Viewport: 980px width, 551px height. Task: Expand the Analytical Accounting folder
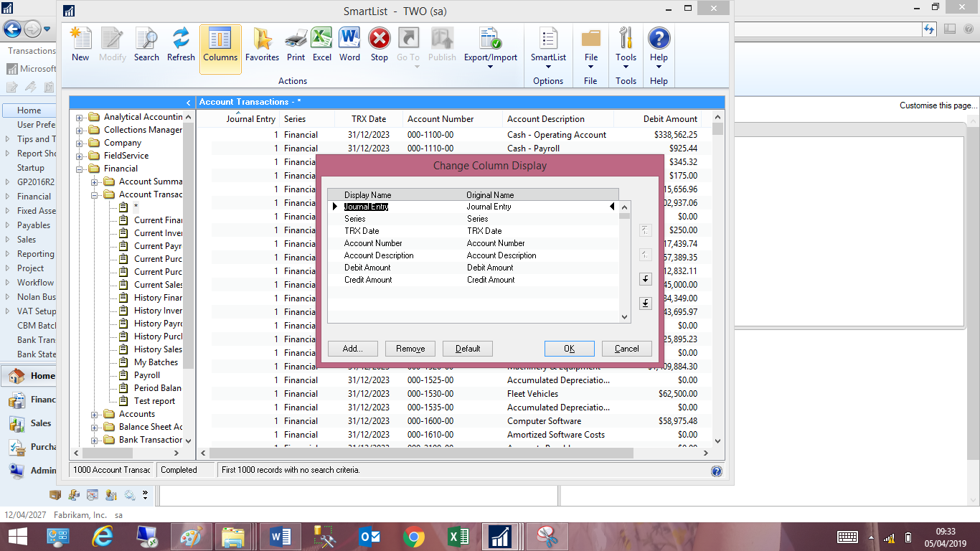(x=80, y=117)
